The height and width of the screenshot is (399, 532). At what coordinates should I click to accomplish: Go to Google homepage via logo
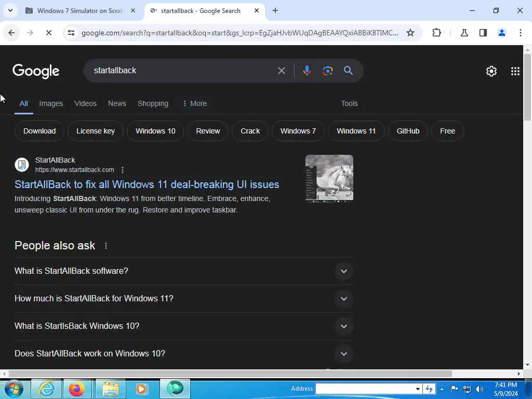tap(36, 71)
